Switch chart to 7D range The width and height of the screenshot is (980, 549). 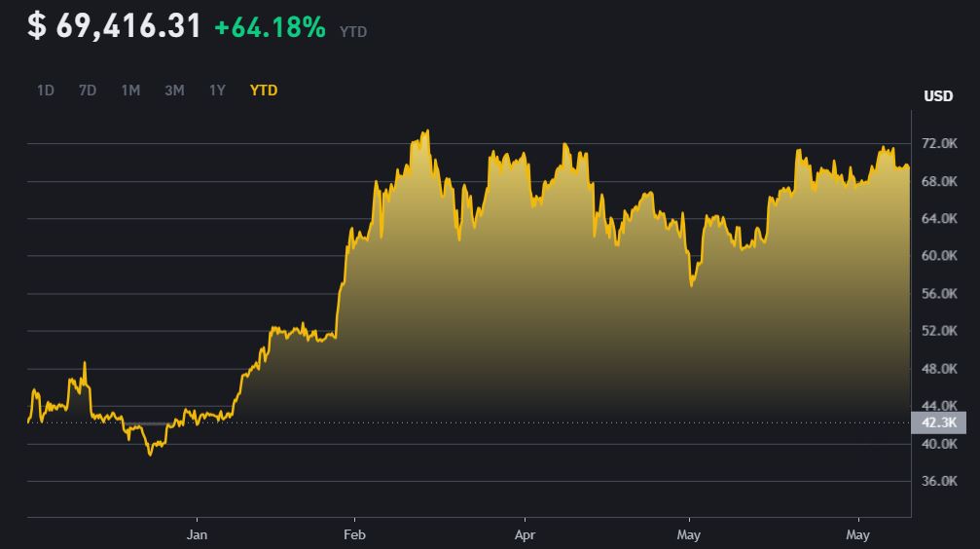[x=88, y=91]
